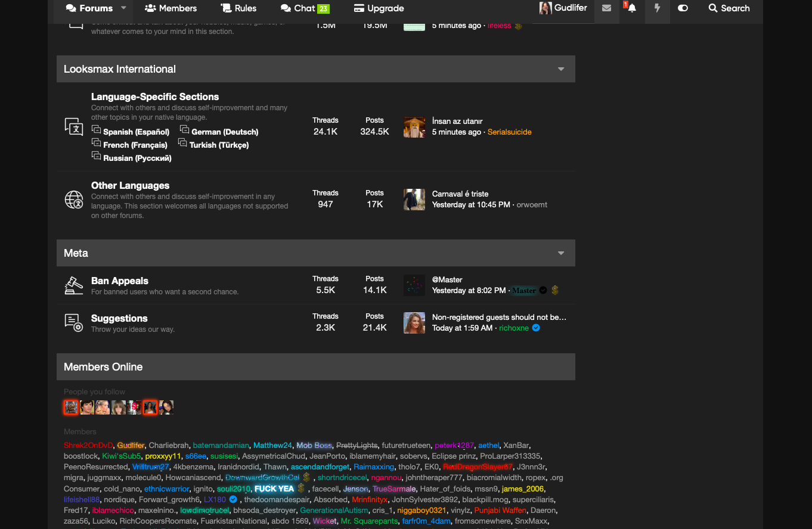Screen dimensions: 812x529
Task: Collapse the Looksmax International category
Action: click(561, 69)
